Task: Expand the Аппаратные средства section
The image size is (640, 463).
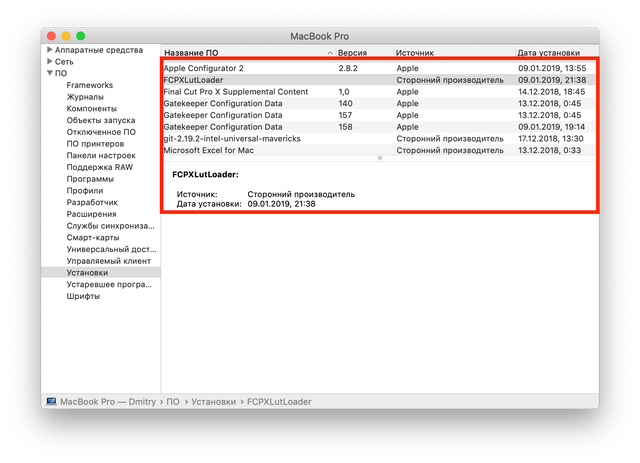Action: click(x=49, y=50)
